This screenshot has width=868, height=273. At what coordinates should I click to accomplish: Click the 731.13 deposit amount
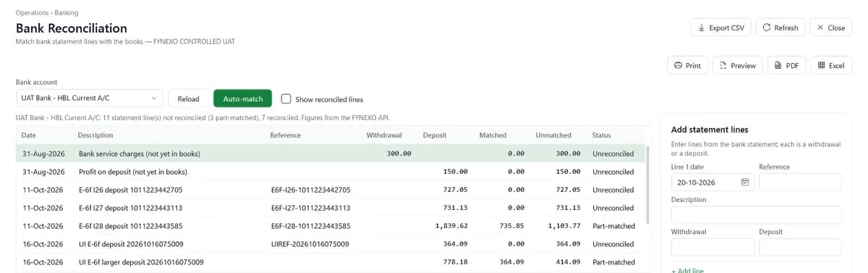pyautogui.click(x=455, y=208)
